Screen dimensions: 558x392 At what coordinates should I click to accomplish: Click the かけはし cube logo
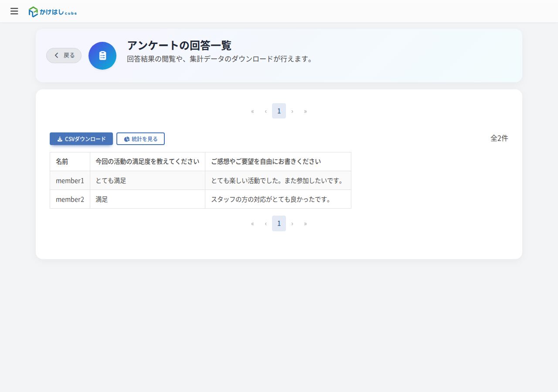53,12
